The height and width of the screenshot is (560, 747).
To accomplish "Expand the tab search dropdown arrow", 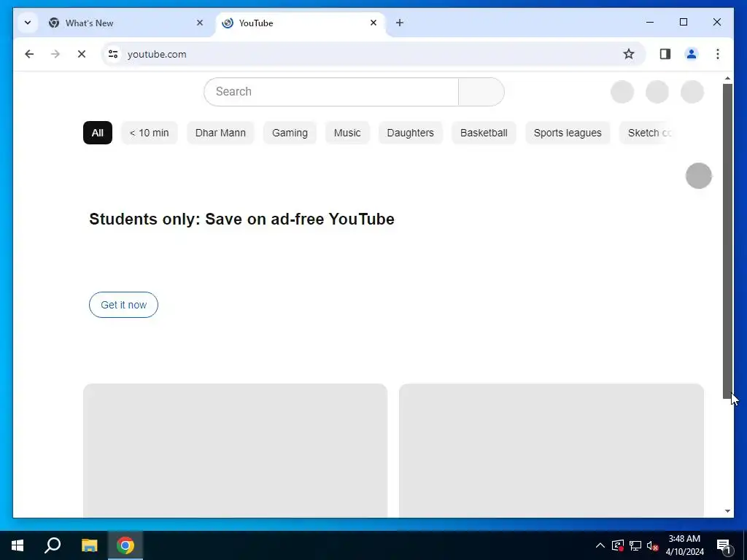I will (x=28, y=23).
